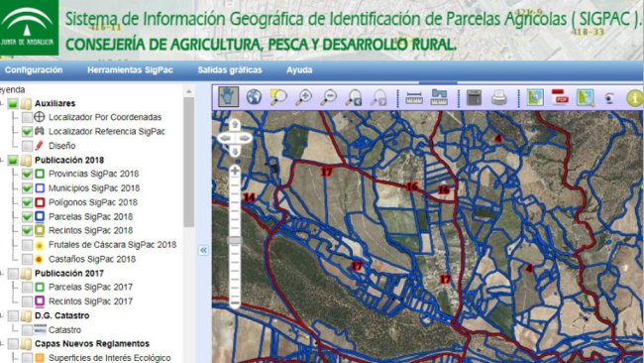Screen dimensions: 644x363
Task: Click the crosshair icon for Localizador Por Coordenadas
Action: [x=40, y=117]
